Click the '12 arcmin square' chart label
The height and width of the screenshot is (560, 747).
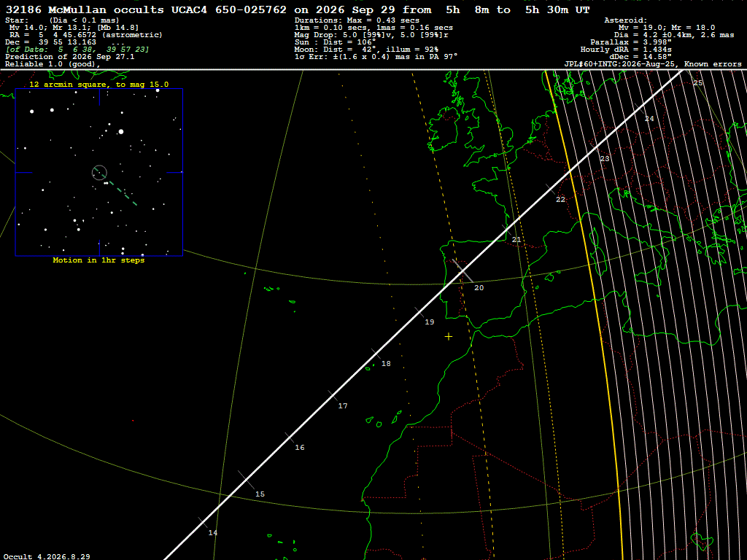tap(98, 85)
